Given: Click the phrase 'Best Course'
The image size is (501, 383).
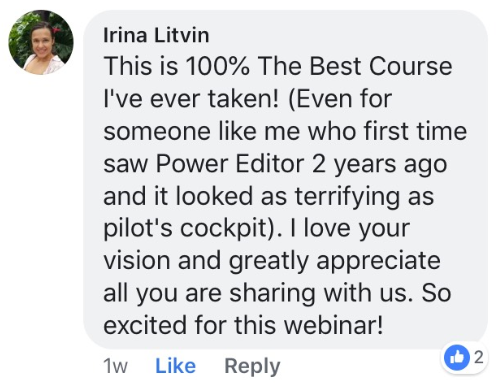Looking at the screenshot, I should 381,66.
